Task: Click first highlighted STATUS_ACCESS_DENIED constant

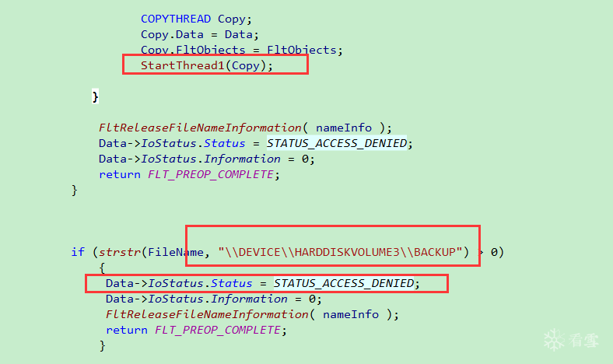Action: click(337, 143)
